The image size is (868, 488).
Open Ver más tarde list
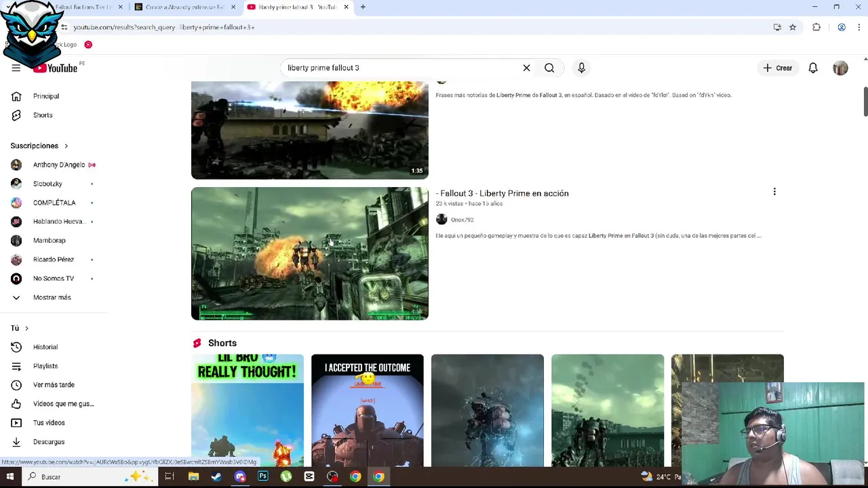click(54, 385)
